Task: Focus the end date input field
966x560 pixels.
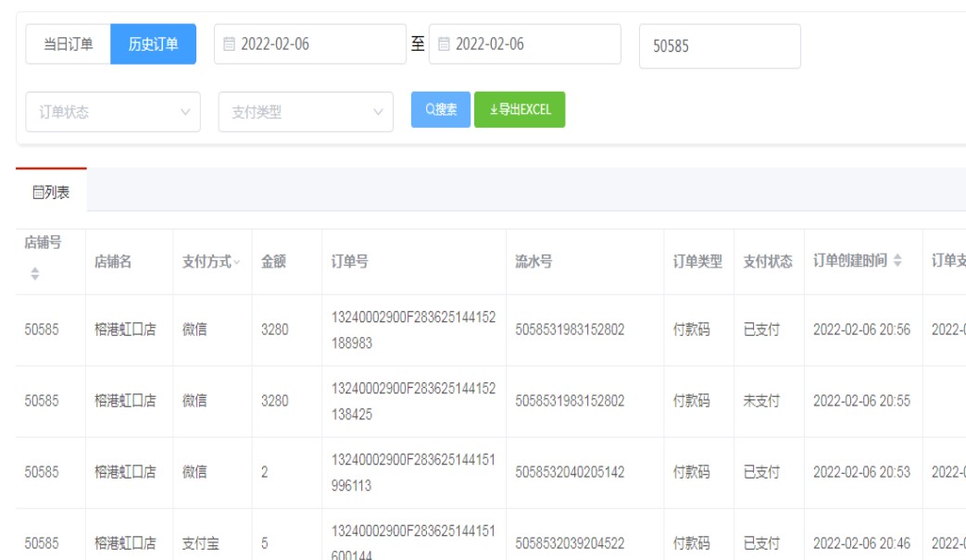Action: click(x=530, y=44)
